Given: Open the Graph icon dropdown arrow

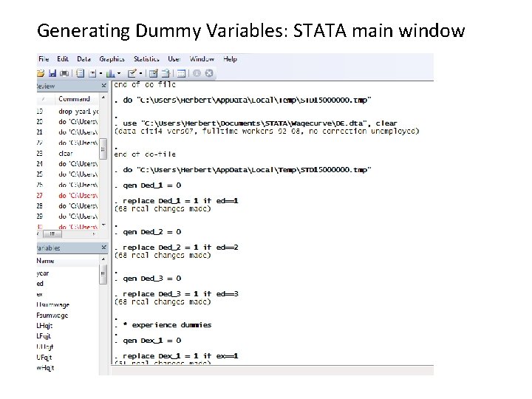Looking at the screenshot, I should click(x=119, y=73).
